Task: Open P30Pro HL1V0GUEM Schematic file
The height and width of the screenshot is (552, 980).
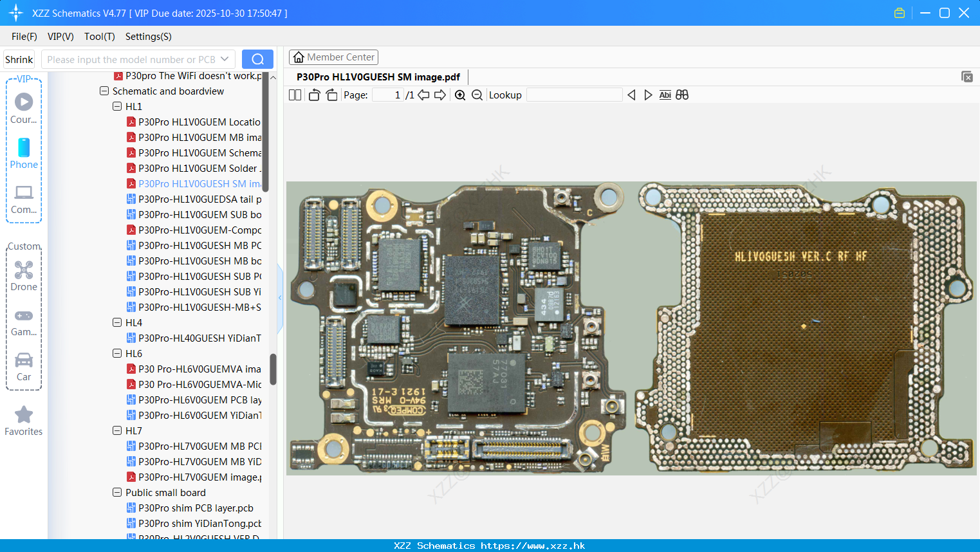Action: click(x=194, y=153)
